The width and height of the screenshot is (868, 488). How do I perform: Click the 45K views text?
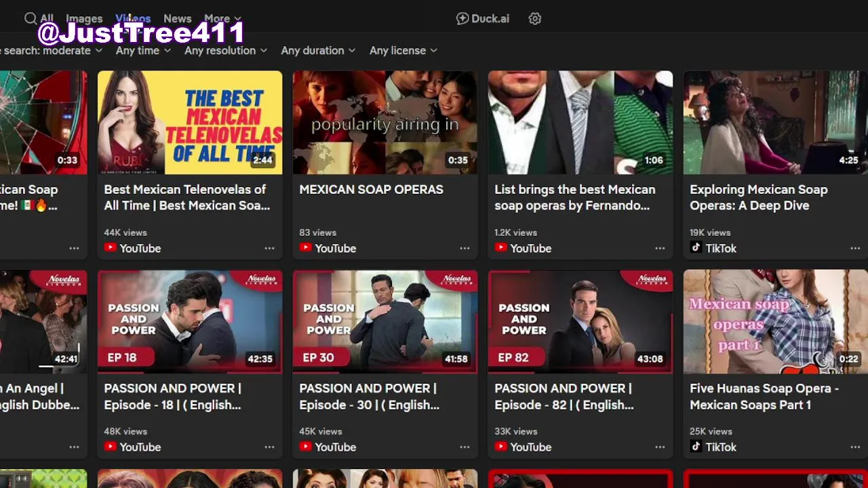[321, 431]
